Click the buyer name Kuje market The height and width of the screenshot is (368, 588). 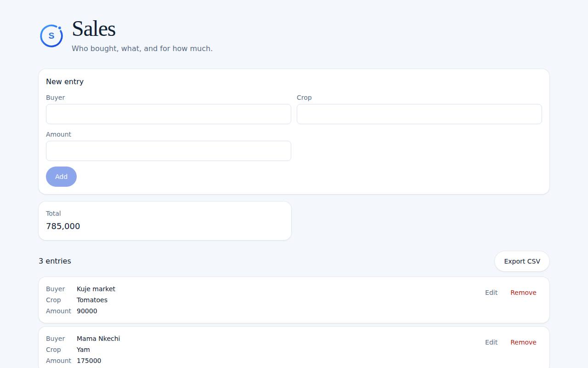(96, 289)
